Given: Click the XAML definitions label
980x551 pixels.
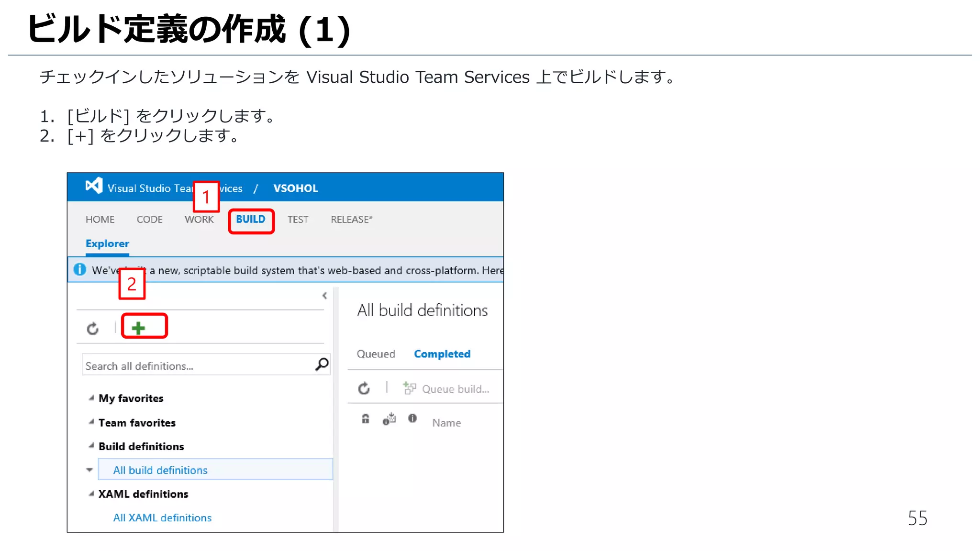Looking at the screenshot, I should click(x=143, y=494).
